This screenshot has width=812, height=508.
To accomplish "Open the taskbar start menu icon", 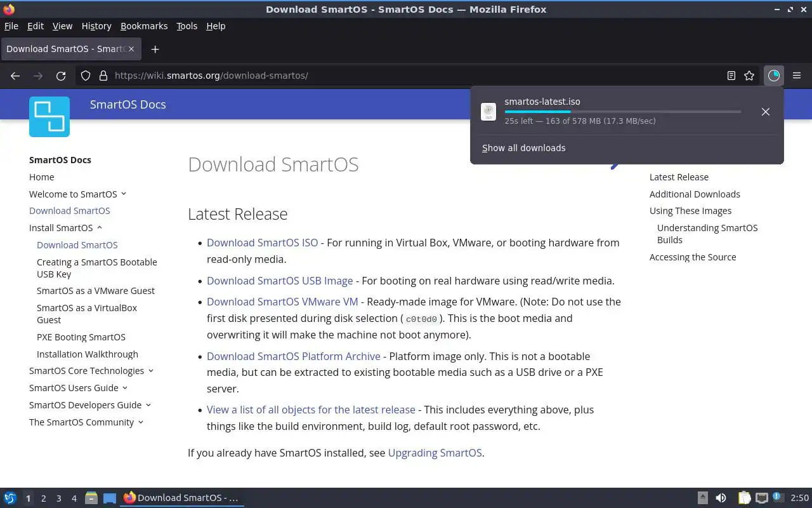I will coord(10,498).
